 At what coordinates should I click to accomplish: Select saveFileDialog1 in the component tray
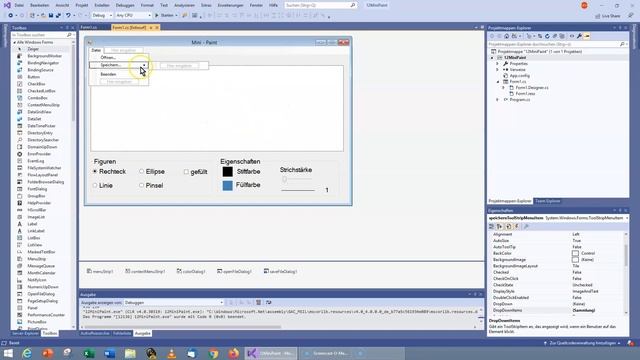(280, 271)
